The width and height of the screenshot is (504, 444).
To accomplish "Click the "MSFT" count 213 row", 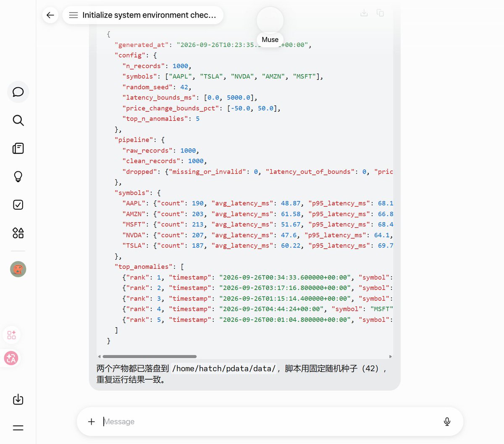I will click(257, 224).
